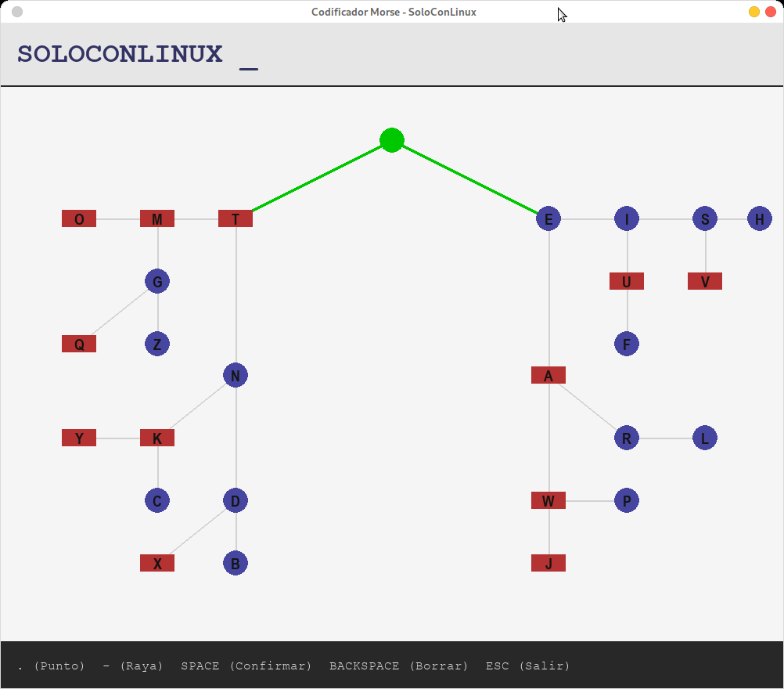Click the blue E circle node
The image size is (784, 689).
(548, 219)
